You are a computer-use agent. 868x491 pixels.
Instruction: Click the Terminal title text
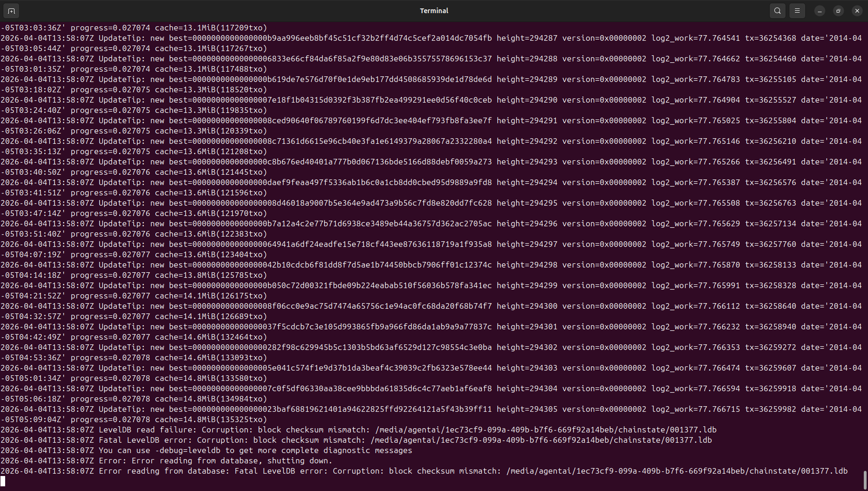(434, 11)
